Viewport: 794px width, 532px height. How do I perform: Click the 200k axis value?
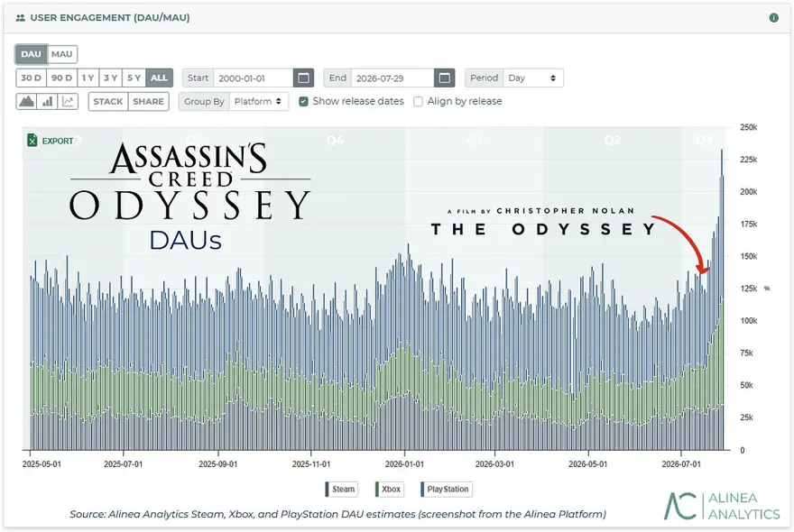point(748,192)
